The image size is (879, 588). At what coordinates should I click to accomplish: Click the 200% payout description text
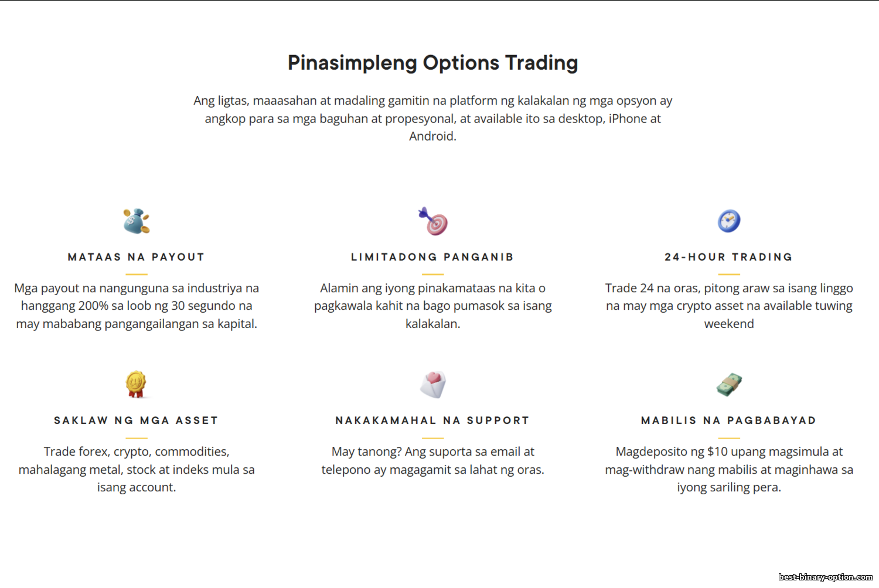coord(137,306)
